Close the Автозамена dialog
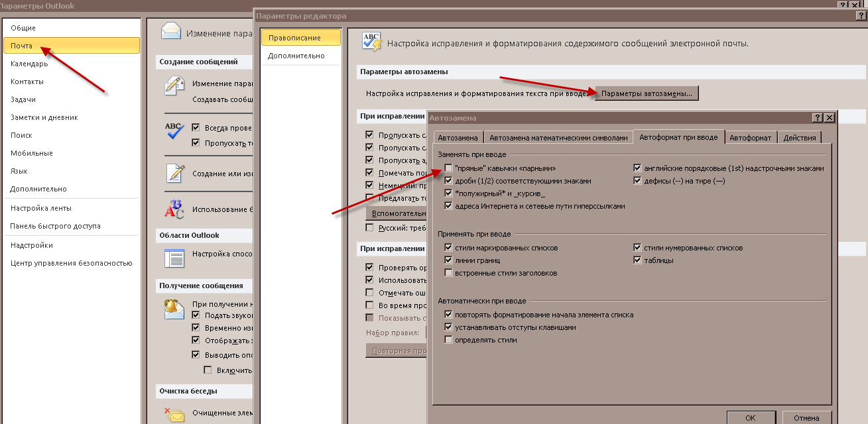This screenshot has width=868, height=424. [x=829, y=117]
